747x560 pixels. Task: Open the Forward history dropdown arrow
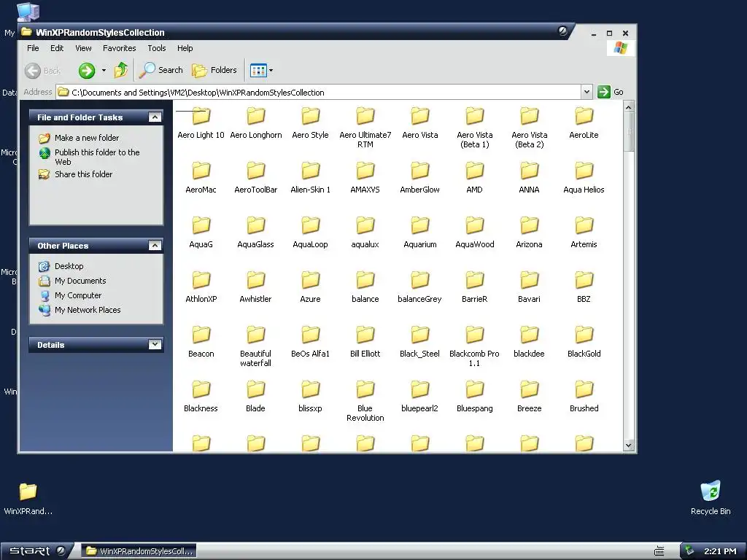pos(104,71)
